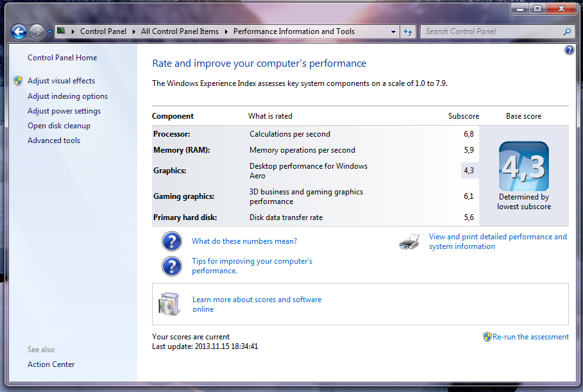Click the Memory subscore 5,9
The width and height of the screenshot is (583, 392).
click(x=468, y=150)
